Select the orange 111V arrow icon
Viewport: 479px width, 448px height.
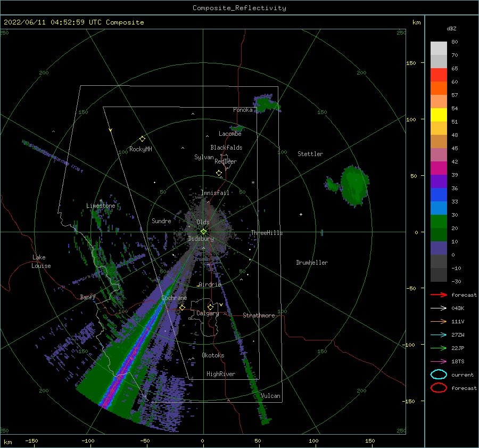pyautogui.click(x=439, y=321)
